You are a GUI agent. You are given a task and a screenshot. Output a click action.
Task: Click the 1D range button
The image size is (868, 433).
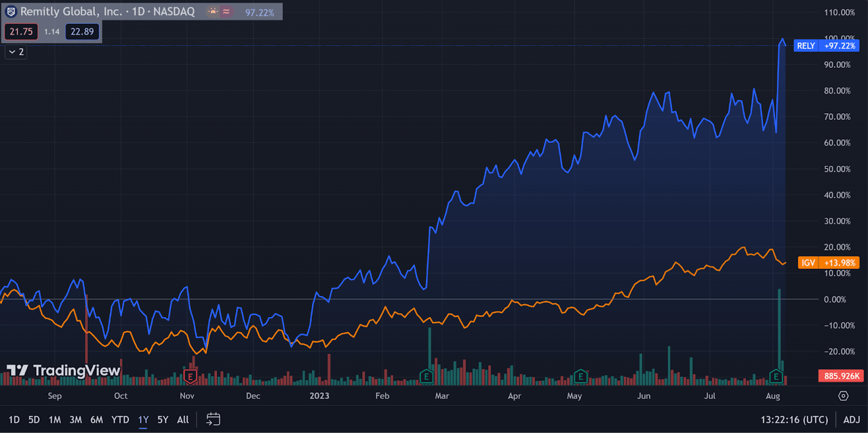pos(12,419)
